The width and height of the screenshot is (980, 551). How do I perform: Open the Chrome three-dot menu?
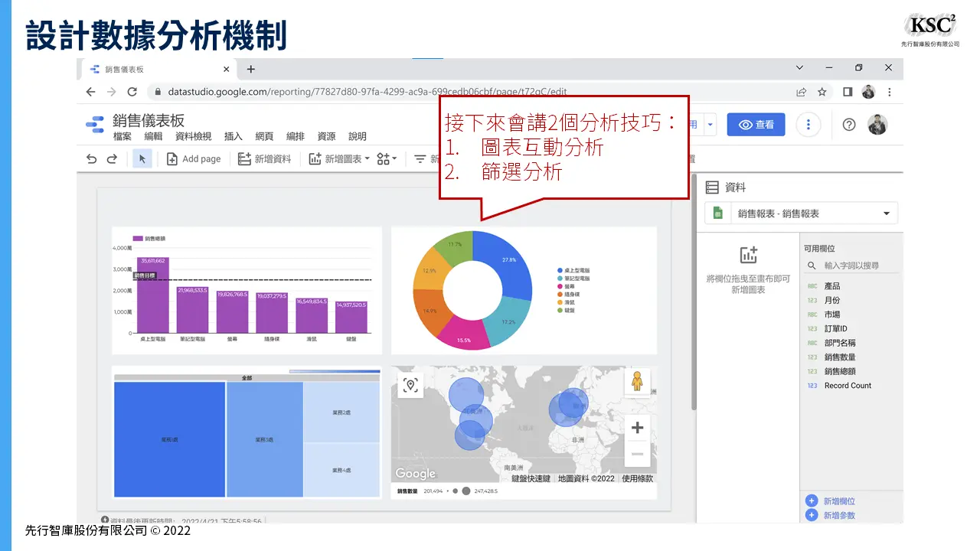889,92
